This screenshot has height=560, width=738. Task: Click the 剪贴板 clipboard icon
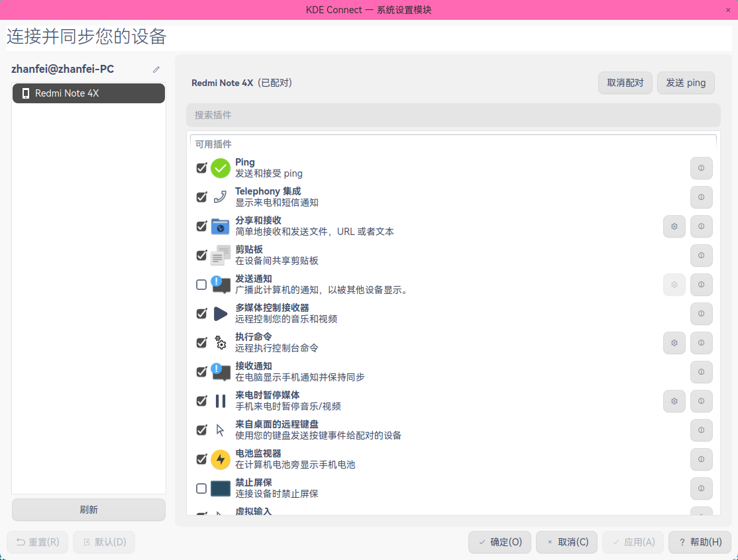tap(220, 255)
